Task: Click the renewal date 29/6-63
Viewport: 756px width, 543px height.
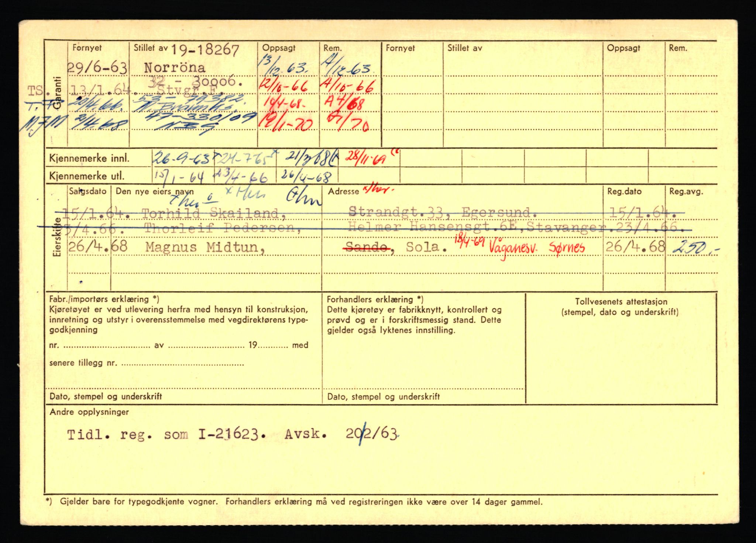Action: [97, 68]
